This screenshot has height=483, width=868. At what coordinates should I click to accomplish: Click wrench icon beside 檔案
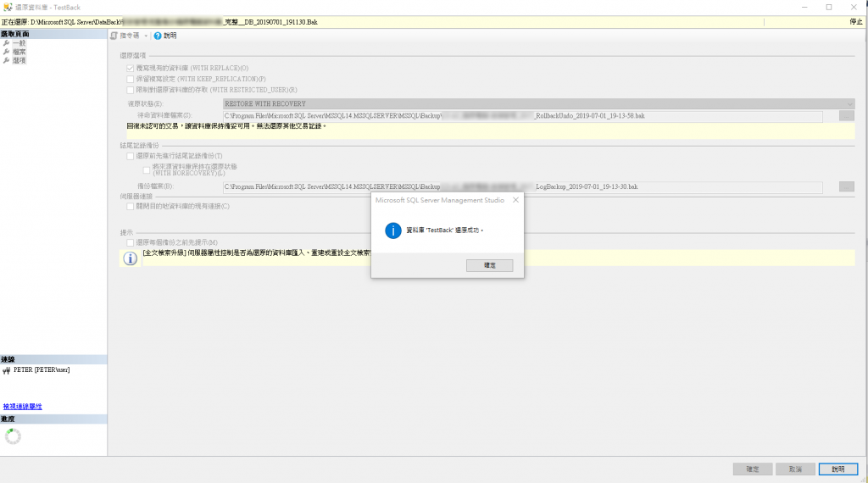click(x=6, y=52)
